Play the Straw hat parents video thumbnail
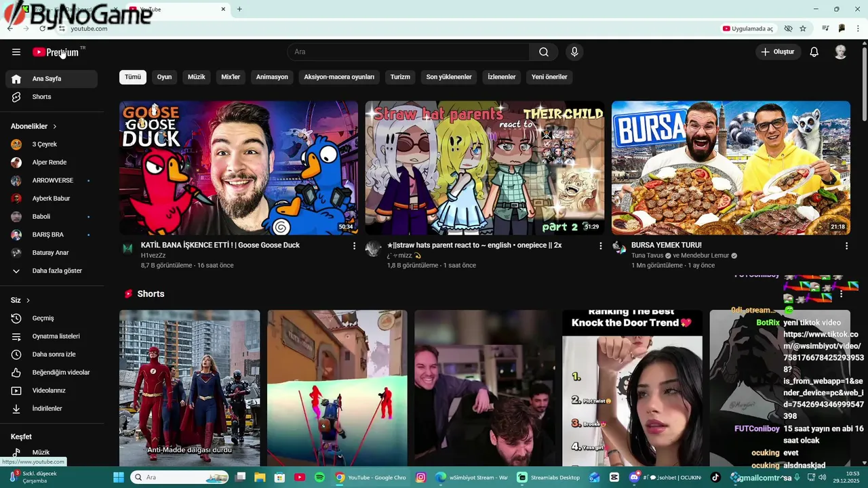The image size is (868, 488). tap(485, 168)
